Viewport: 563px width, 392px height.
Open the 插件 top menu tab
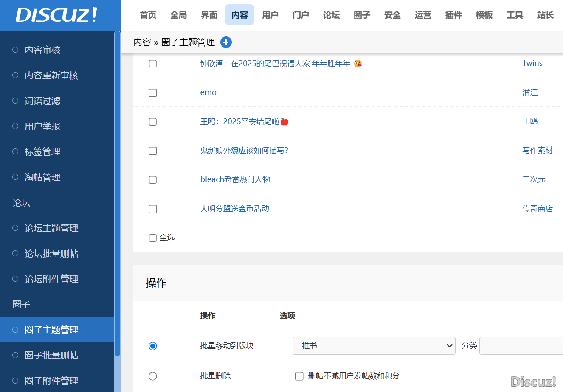[x=453, y=15]
